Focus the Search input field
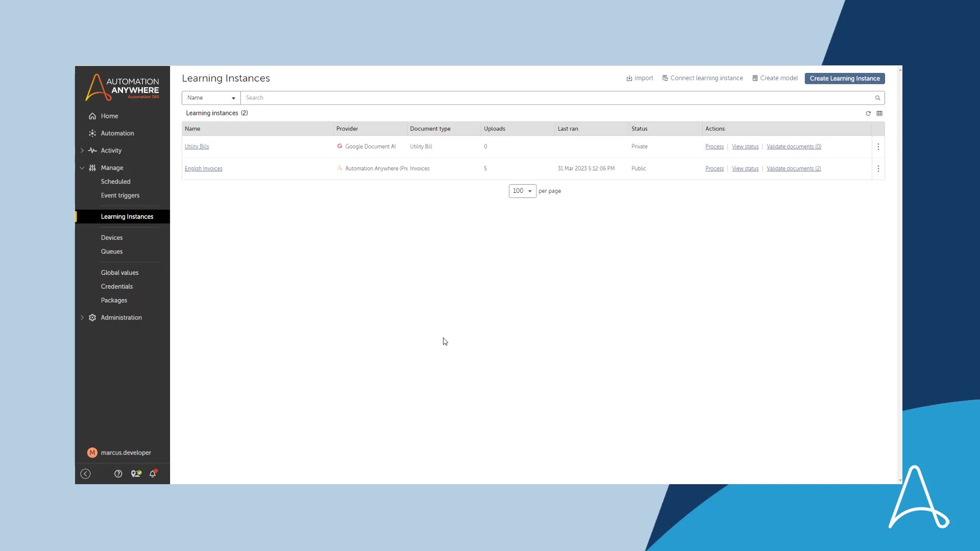 click(x=556, y=98)
